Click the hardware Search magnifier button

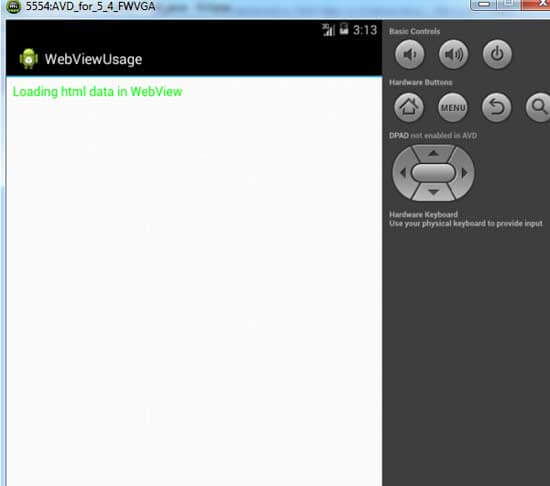(x=538, y=107)
